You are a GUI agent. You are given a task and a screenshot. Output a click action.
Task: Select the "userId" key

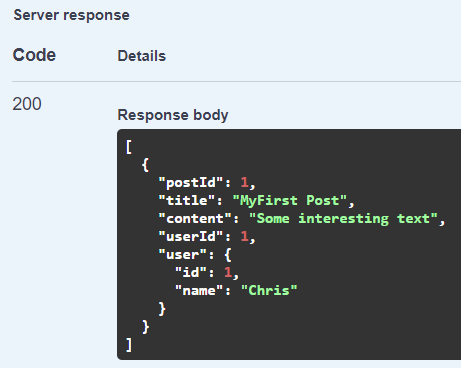(190, 237)
